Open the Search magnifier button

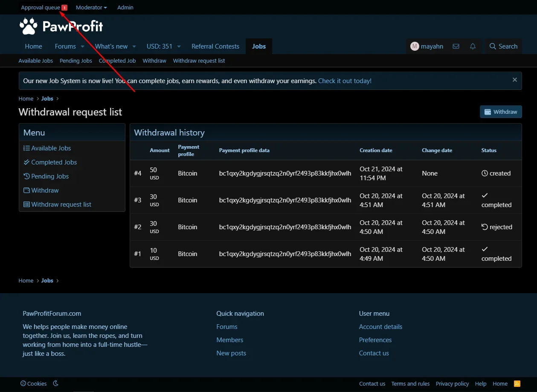[x=503, y=46]
